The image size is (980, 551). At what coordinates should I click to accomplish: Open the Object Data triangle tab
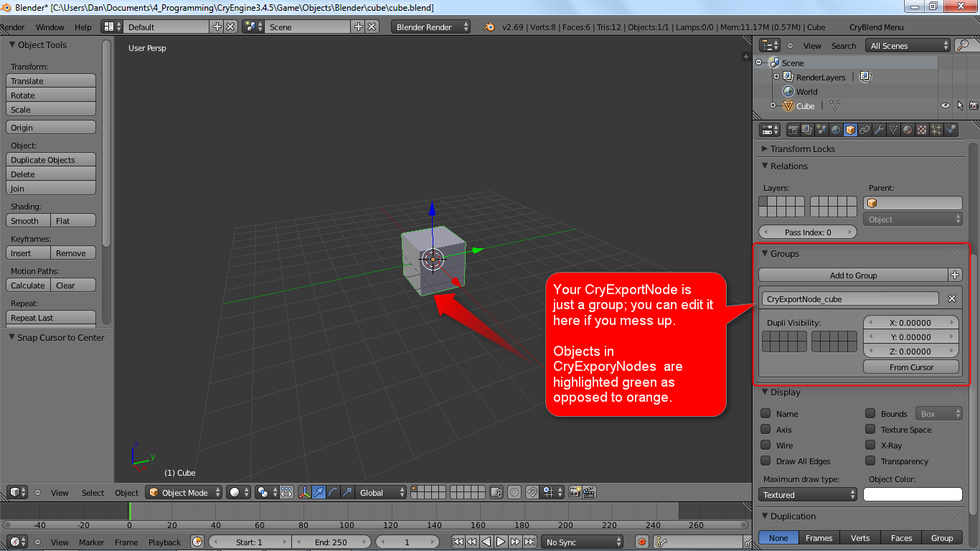893,130
